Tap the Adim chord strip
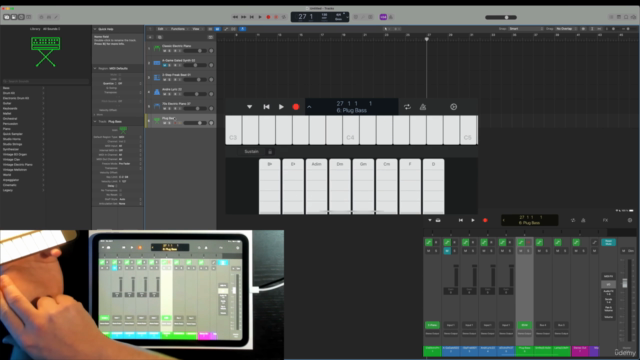640x360 pixels. [x=317, y=187]
